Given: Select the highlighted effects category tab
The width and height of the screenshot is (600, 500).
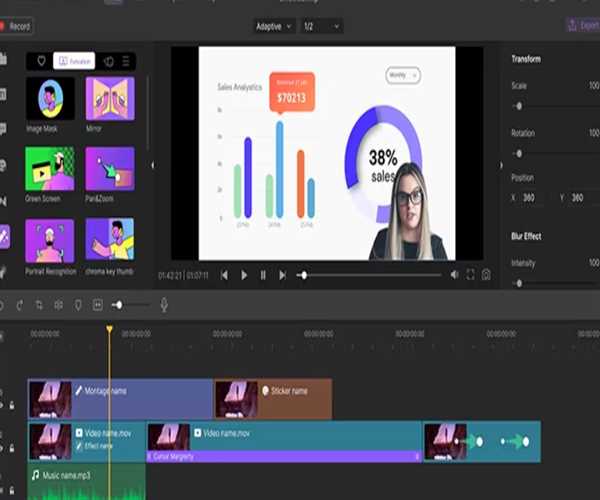Looking at the screenshot, I should click(73, 61).
